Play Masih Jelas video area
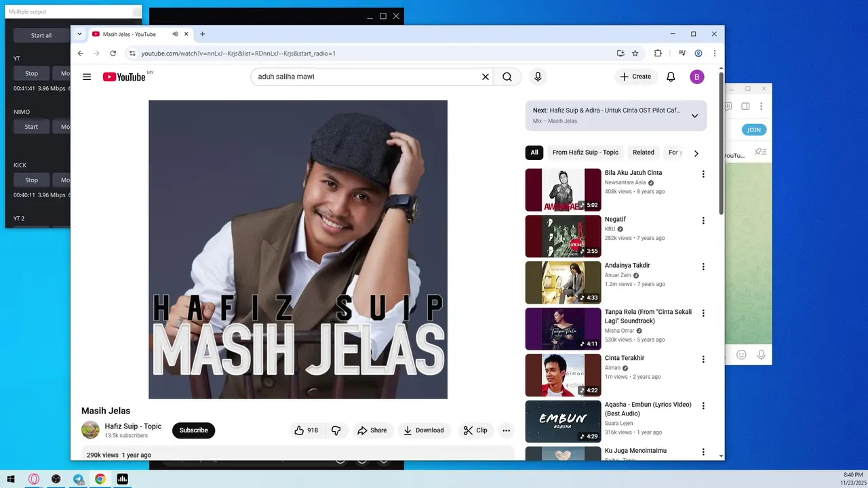The height and width of the screenshot is (488, 868). click(298, 249)
